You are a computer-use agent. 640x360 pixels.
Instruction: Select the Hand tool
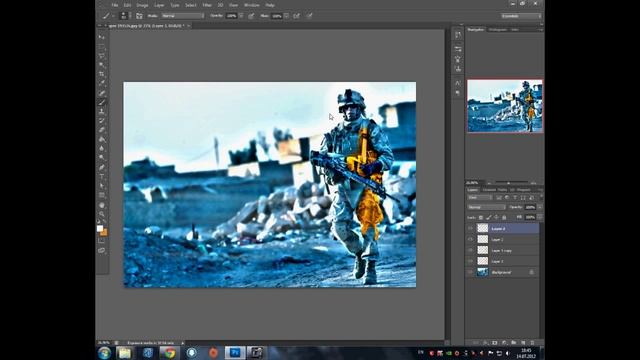click(x=102, y=205)
